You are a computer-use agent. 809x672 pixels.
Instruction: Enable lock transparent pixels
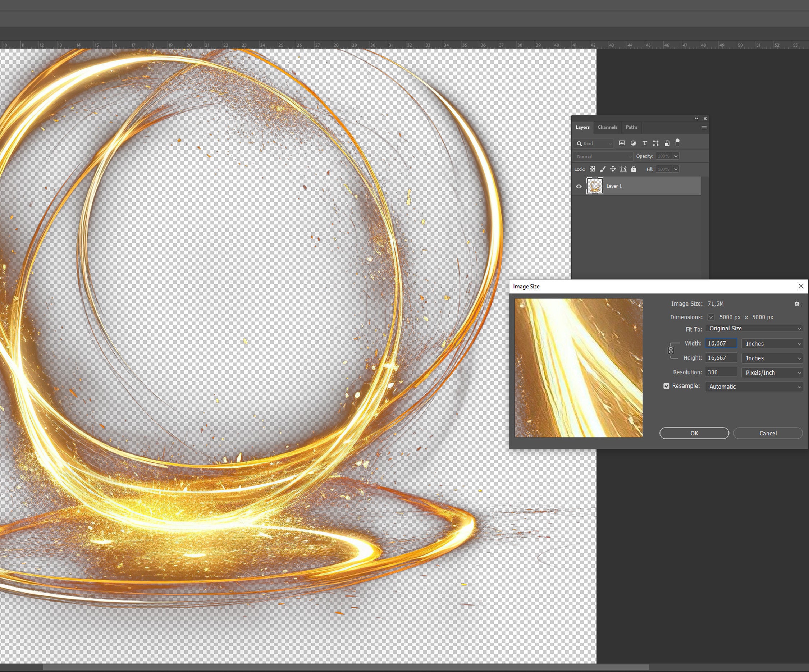(593, 169)
